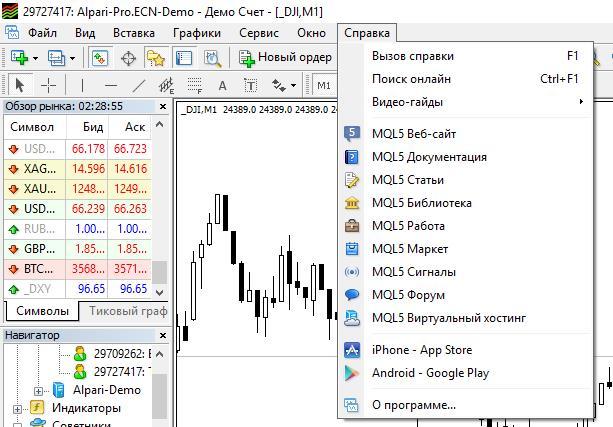Open the iPhone - App Store link
This screenshot has width=613, height=427.
click(421, 350)
